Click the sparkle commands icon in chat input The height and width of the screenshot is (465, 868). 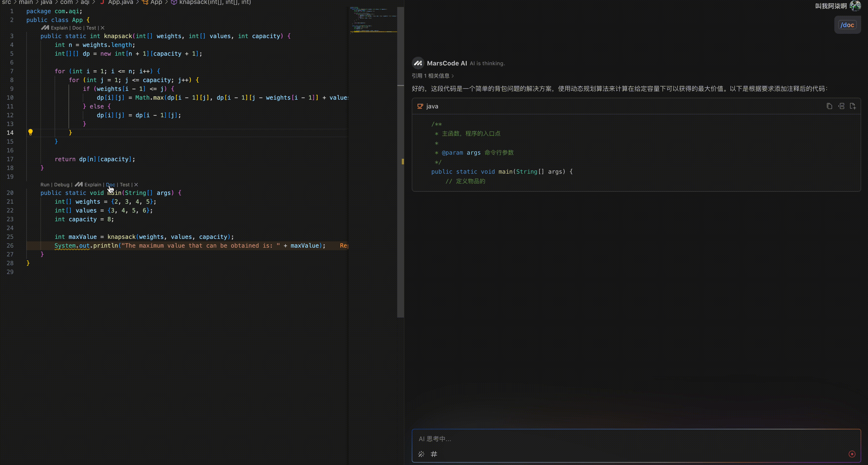(x=421, y=454)
